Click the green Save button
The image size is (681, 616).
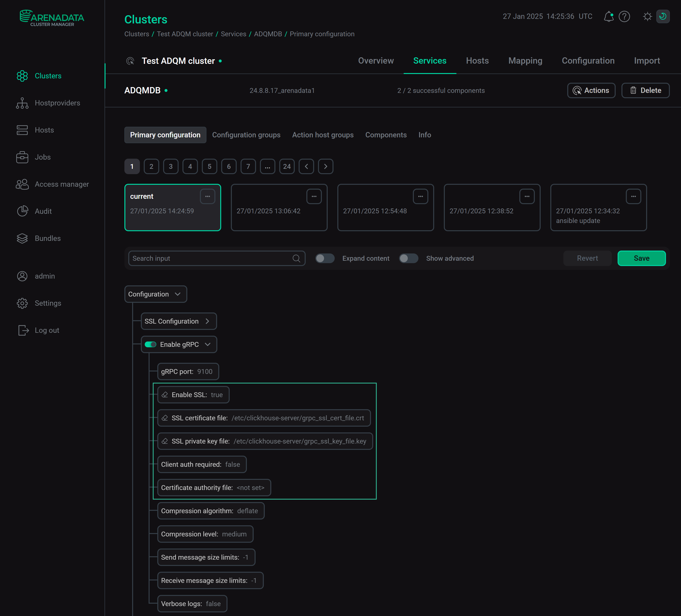(x=642, y=258)
